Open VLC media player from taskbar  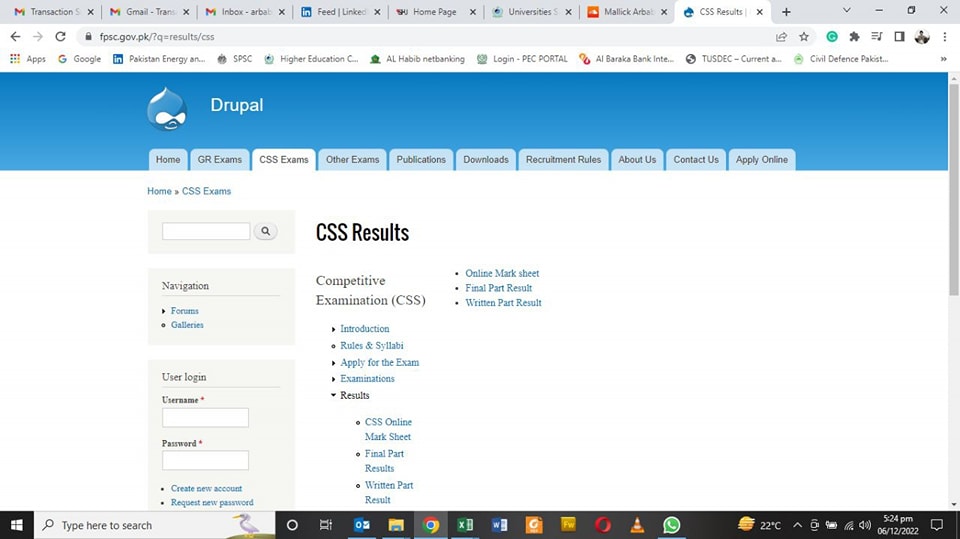[637, 525]
